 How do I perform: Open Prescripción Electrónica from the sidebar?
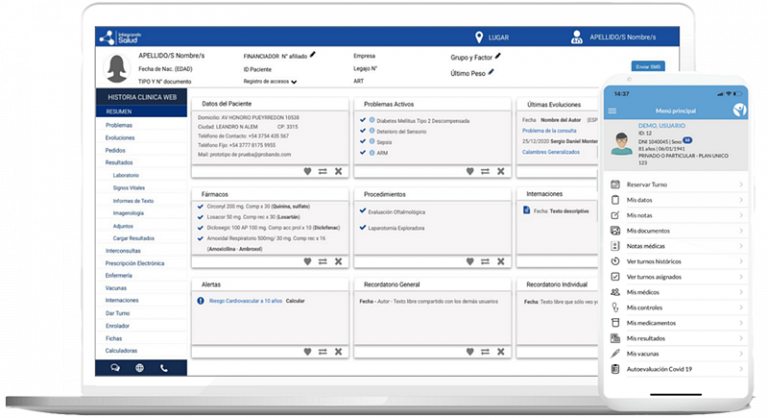pyautogui.click(x=134, y=263)
